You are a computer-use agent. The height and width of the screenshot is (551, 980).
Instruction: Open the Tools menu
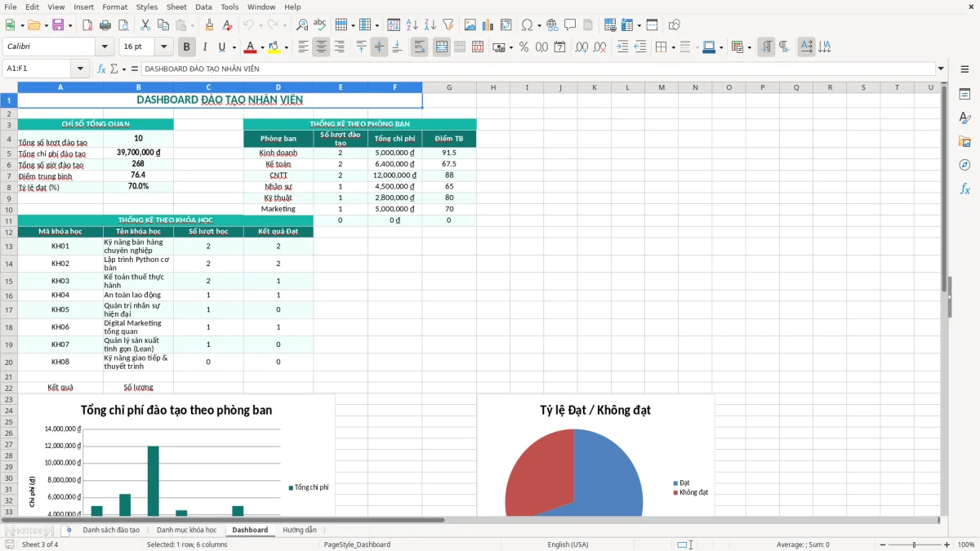pyautogui.click(x=229, y=7)
